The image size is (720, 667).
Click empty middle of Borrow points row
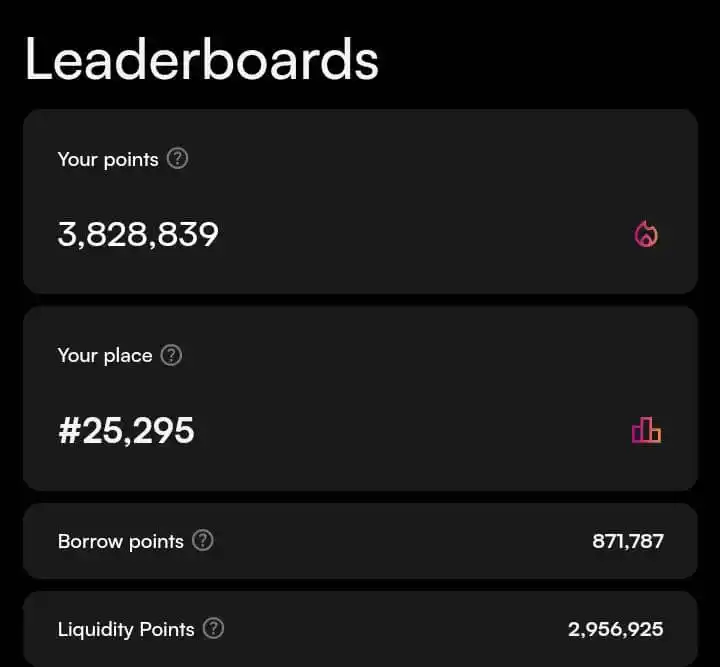[x=400, y=542]
